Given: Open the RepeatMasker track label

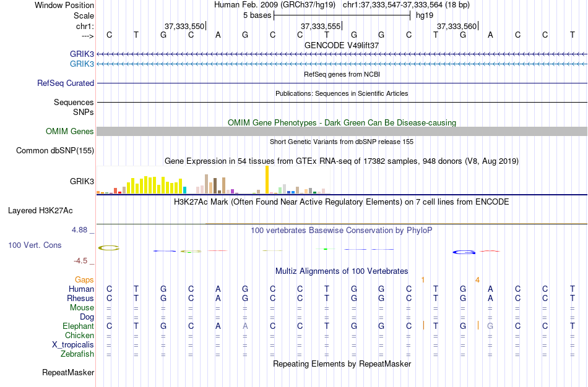Looking at the screenshot, I should point(68,372).
